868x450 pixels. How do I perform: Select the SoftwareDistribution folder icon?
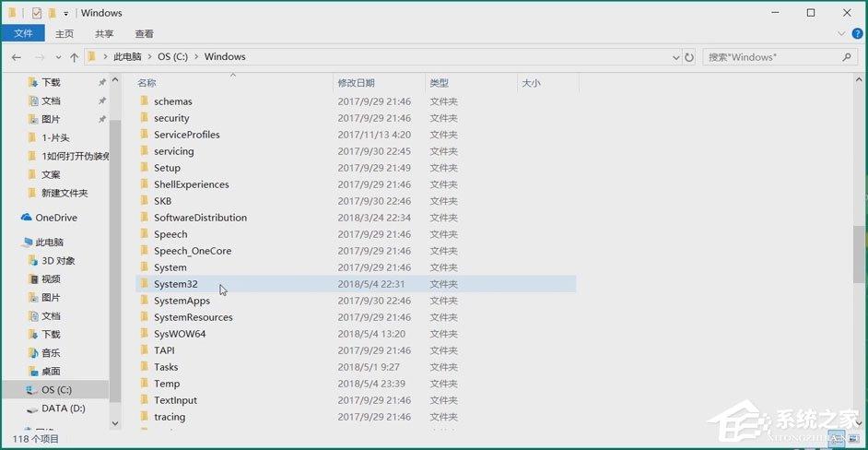(x=145, y=218)
